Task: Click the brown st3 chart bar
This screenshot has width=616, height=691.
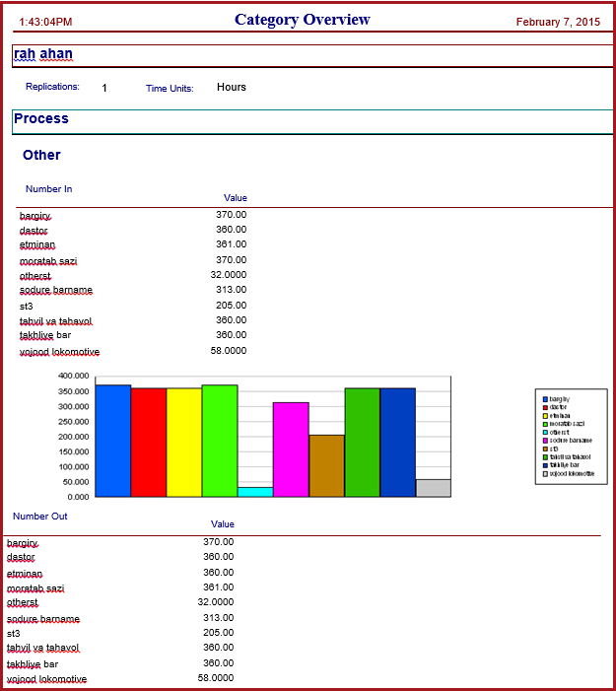Action: [327, 466]
